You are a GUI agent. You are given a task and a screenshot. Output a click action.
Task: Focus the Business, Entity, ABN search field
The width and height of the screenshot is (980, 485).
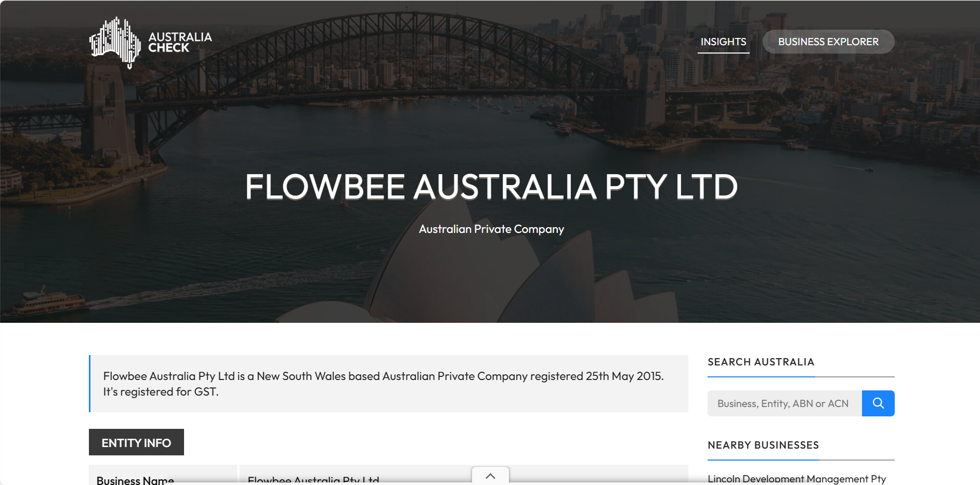784,403
